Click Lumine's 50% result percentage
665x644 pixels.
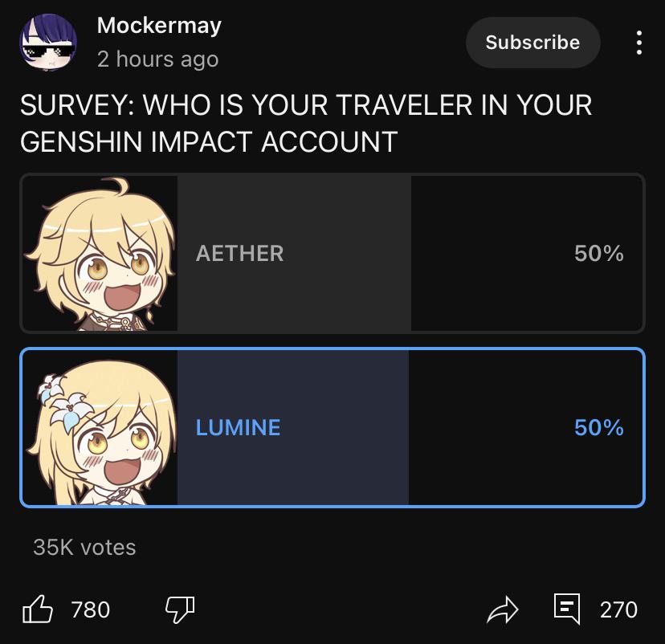[599, 427]
